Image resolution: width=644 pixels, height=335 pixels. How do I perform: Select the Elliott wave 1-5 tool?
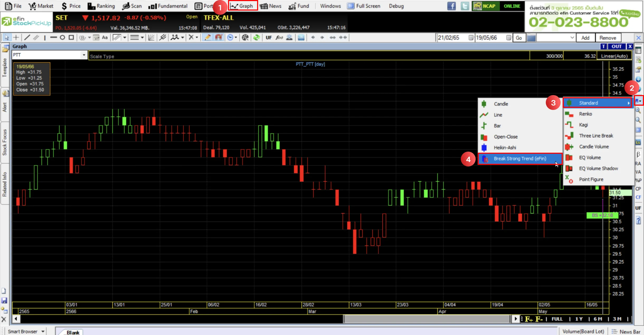point(175,38)
